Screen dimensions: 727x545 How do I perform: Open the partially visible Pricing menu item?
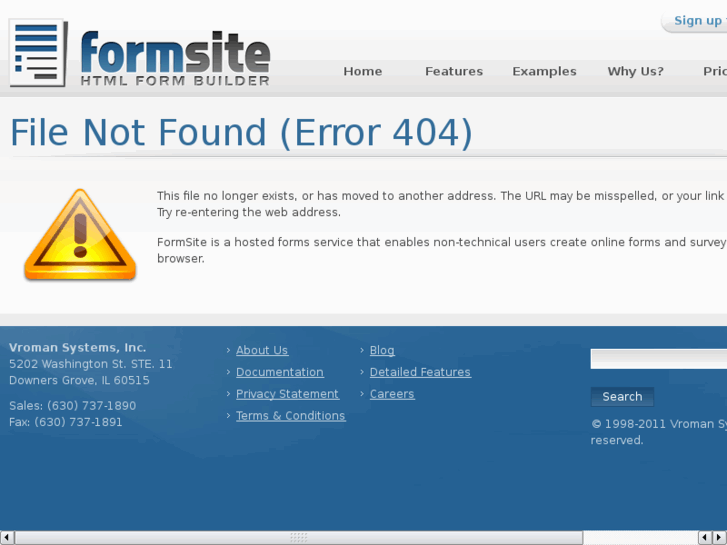pyautogui.click(x=715, y=71)
